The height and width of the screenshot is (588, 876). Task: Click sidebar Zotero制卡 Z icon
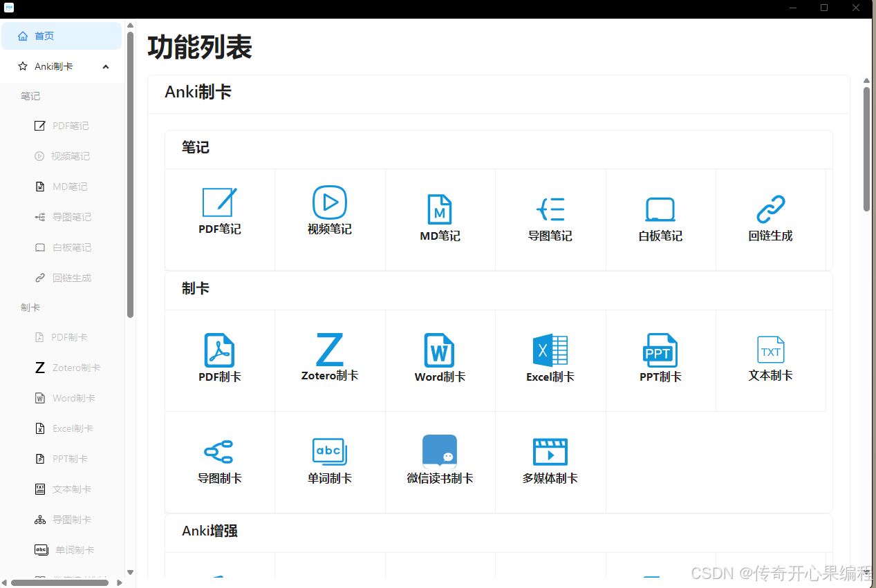click(40, 368)
